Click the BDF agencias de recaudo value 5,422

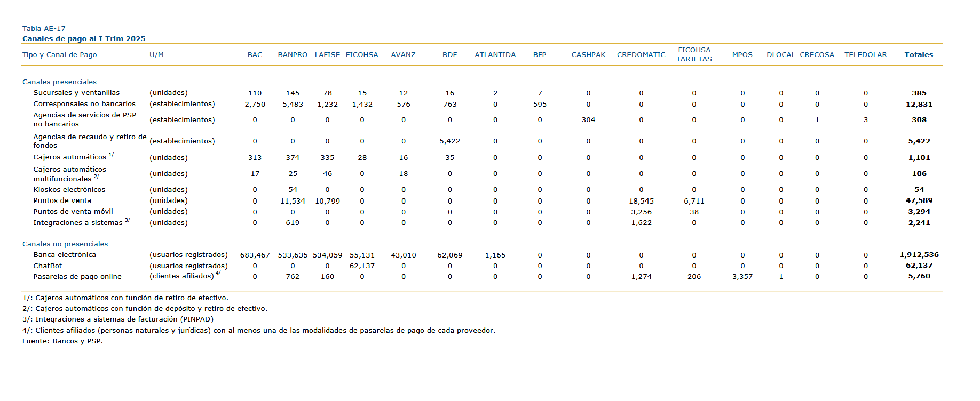[x=450, y=141]
